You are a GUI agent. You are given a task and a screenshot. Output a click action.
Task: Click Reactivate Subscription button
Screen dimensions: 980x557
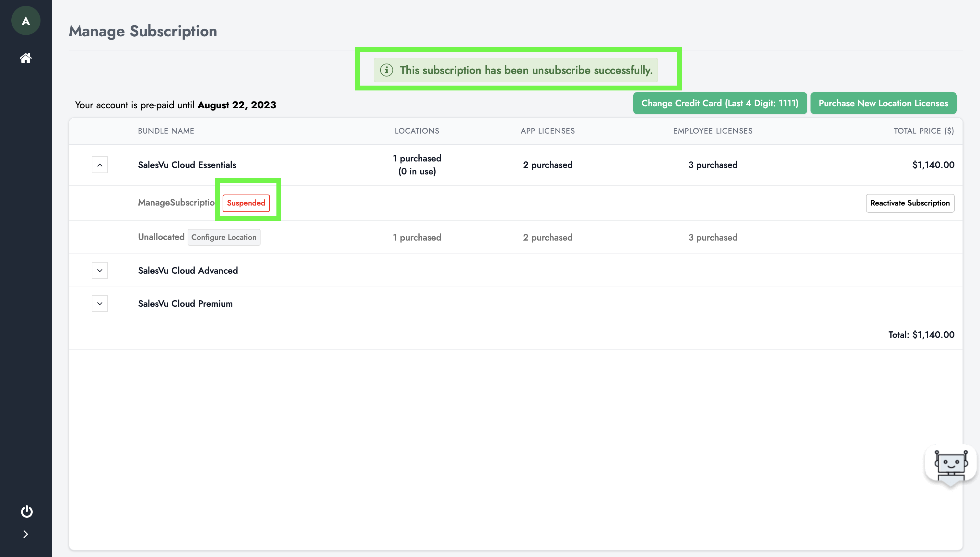pyautogui.click(x=910, y=203)
